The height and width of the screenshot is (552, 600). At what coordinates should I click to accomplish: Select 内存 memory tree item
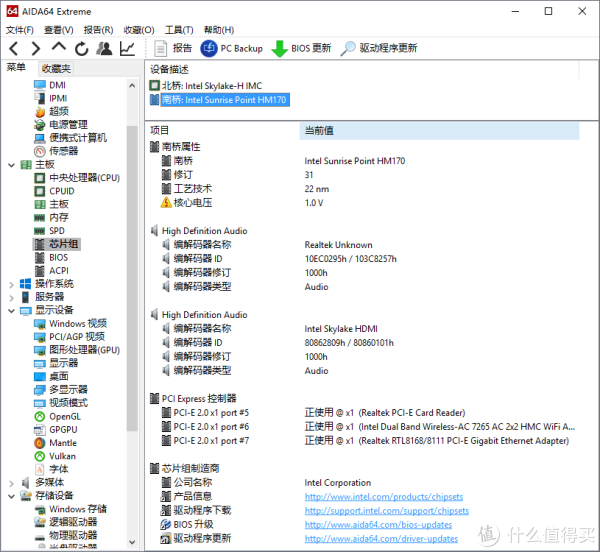coord(51,218)
